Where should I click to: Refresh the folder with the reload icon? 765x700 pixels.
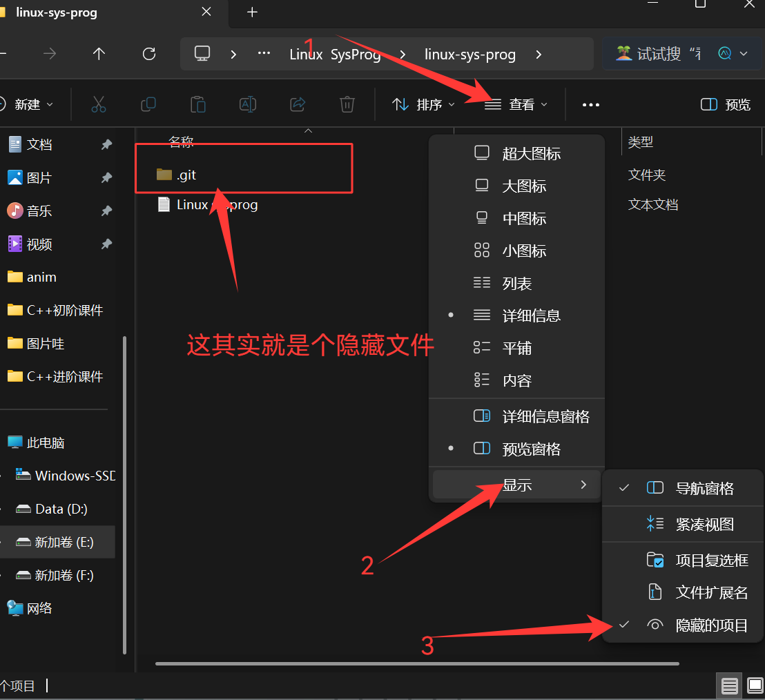(x=149, y=54)
